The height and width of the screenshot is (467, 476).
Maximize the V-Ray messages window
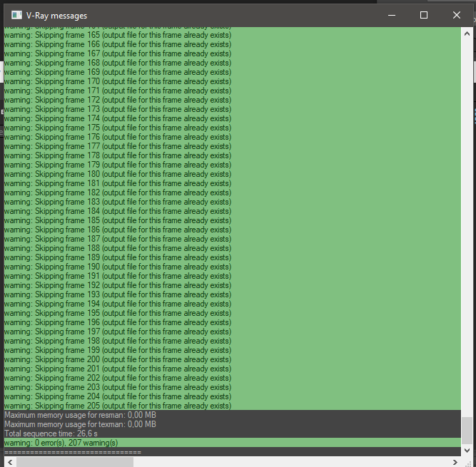click(424, 15)
